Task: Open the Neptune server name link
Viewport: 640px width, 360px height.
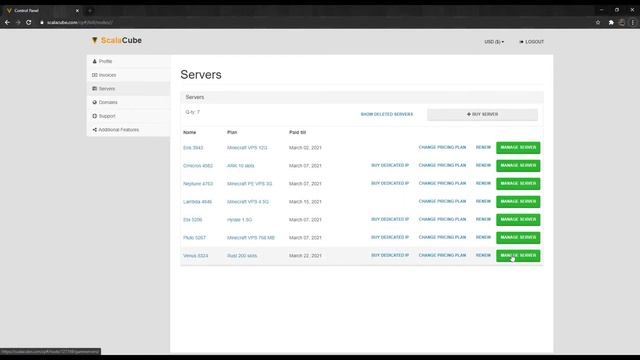Action: coord(198,184)
